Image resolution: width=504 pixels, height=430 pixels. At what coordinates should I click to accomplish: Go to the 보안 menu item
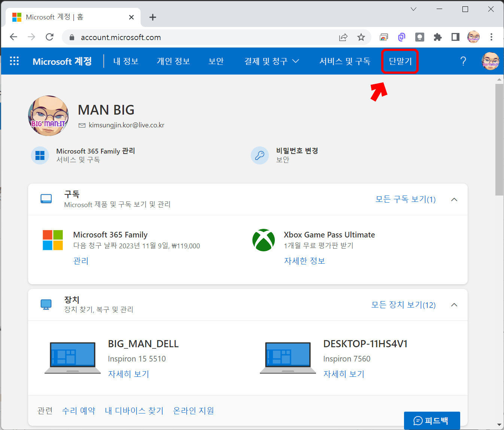tap(216, 61)
